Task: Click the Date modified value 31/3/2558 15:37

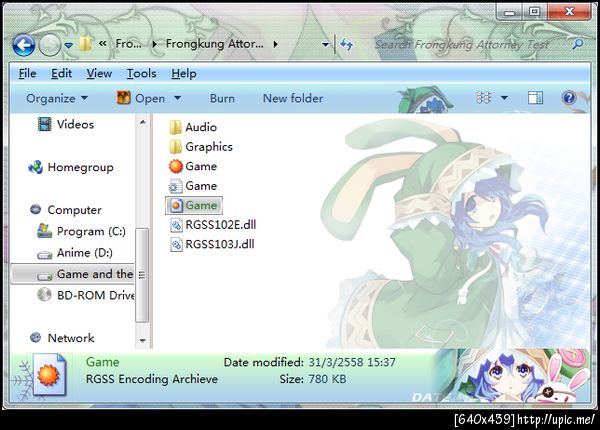Action: click(x=352, y=362)
